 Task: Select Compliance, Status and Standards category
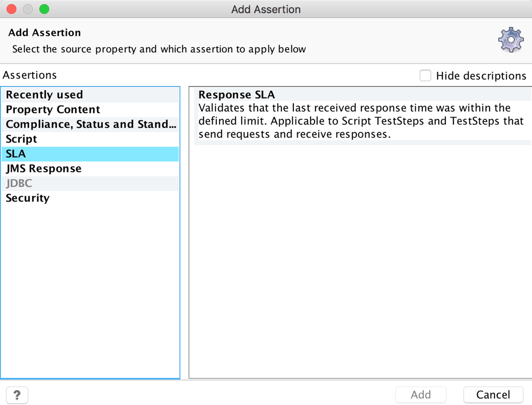click(90, 124)
